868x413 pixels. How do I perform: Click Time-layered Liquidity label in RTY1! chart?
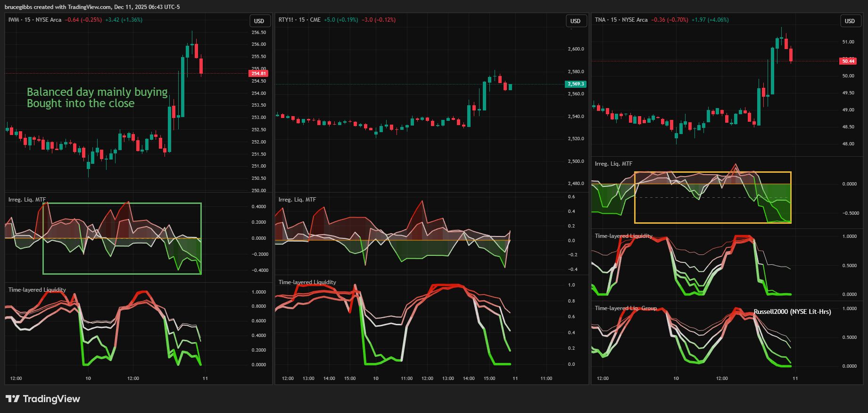pos(307,282)
